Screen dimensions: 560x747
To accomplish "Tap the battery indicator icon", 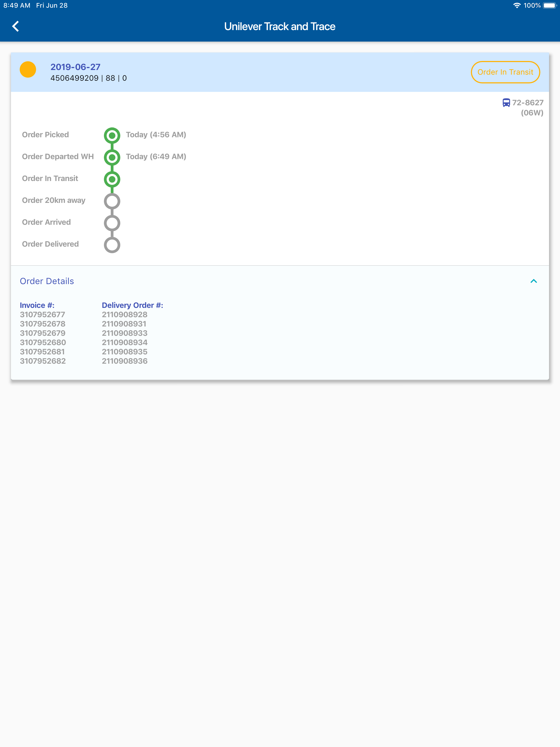I will [x=550, y=5].
